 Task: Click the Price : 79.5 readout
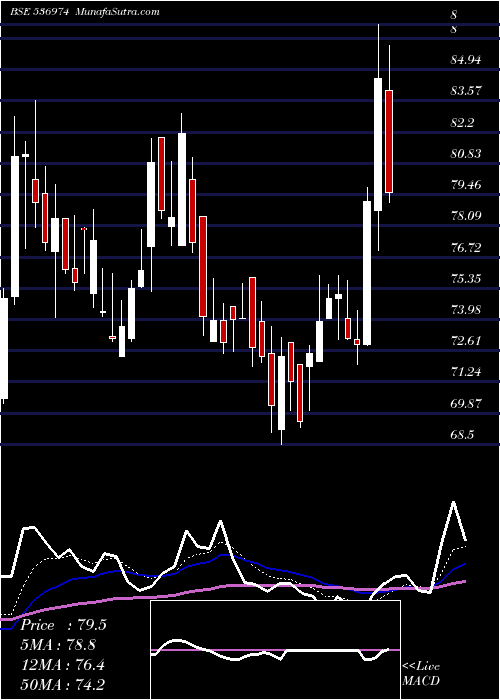click(x=63, y=625)
